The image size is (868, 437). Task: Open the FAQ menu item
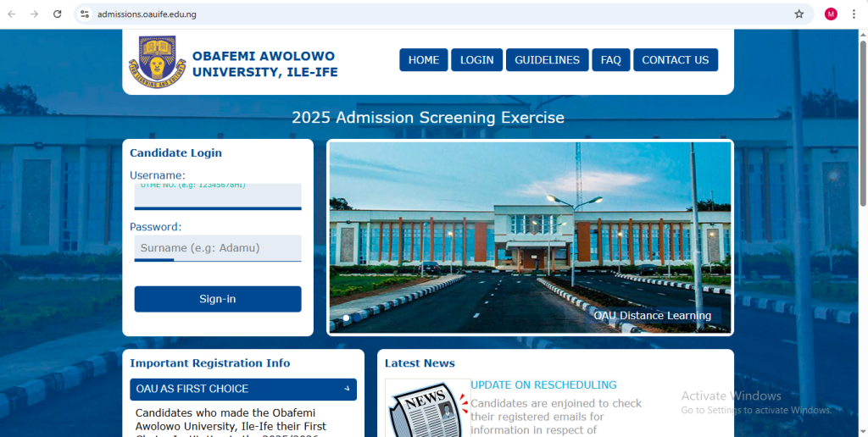(x=610, y=60)
